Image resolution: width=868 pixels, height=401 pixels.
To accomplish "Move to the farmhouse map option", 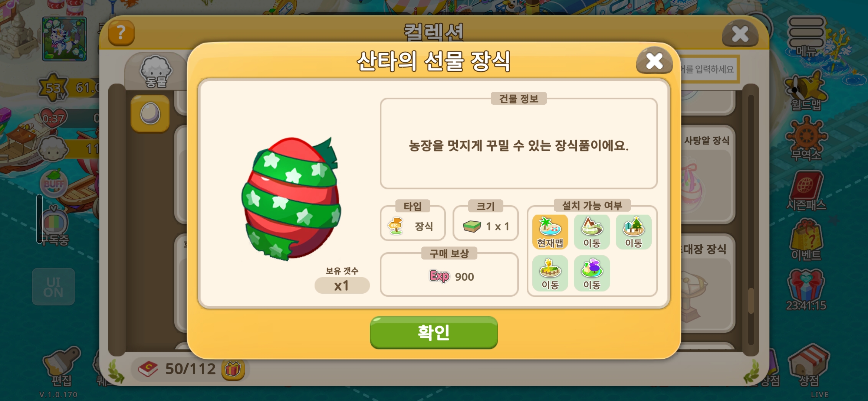I will (592, 232).
